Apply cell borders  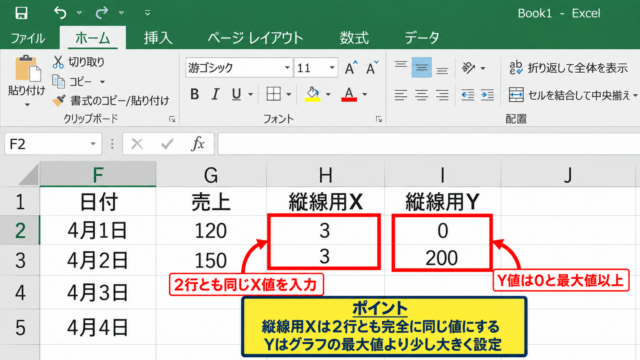[x=273, y=94]
